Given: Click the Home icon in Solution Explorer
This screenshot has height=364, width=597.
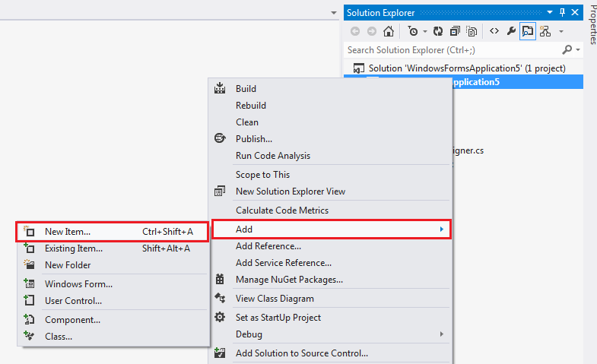Looking at the screenshot, I should coord(389,31).
